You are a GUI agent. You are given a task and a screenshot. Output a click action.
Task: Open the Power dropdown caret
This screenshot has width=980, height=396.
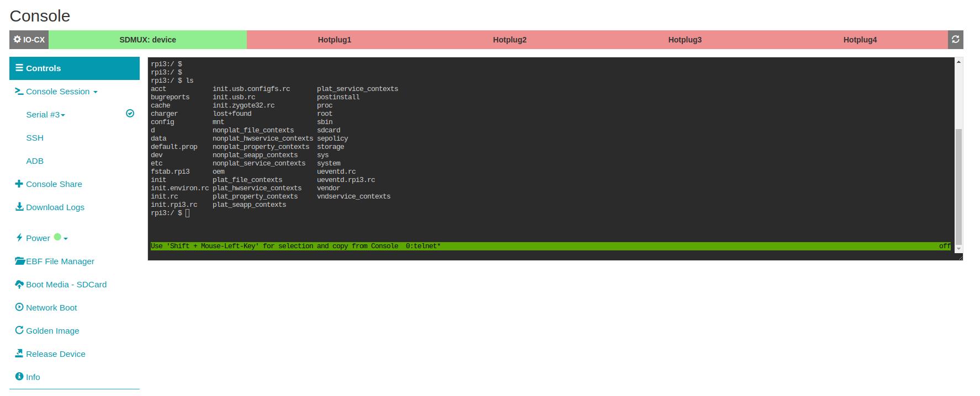(66, 239)
